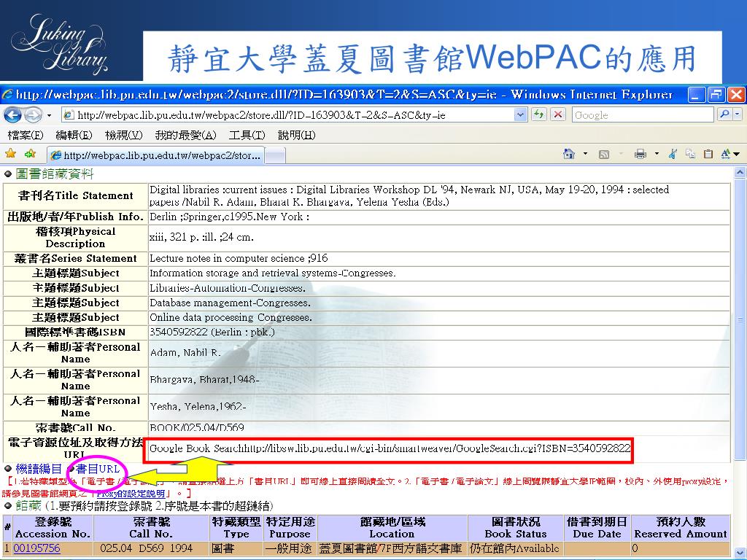Screen dimensions: 747x560
Task: Stop loading with the red X icon
Action: (x=558, y=114)
